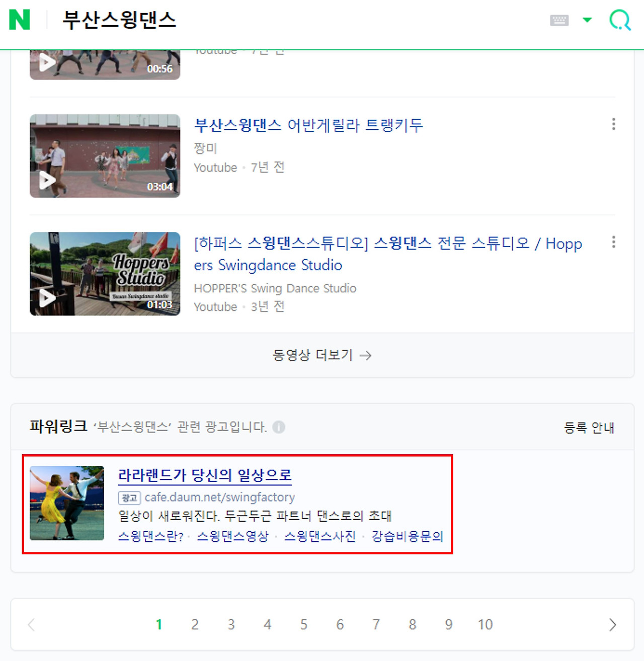Select results page 4
Viewport: 644px width, 661px height.
pyautogui.click(x=268, y=625)
